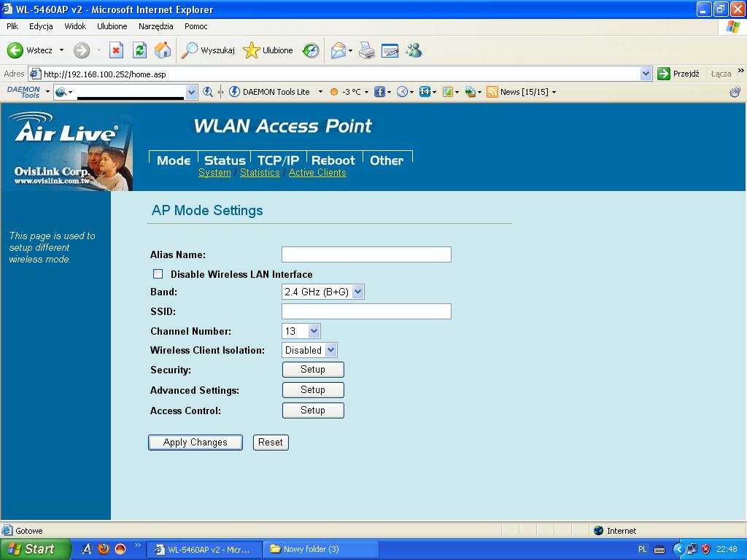Toggle Disable Wireless LAN Interface checkbox
Screen dimensions: 747x560
click(x=158, y=274)
